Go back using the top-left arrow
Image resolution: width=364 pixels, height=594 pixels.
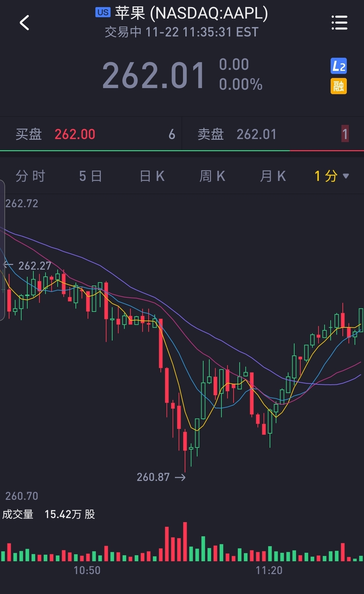(x=24, y=23)
